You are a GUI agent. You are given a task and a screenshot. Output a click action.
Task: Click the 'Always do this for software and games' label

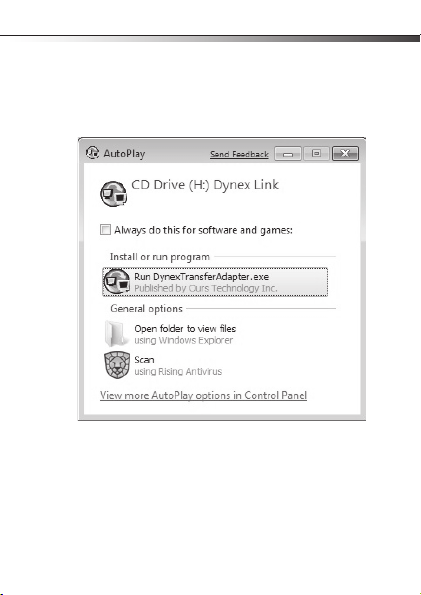(203, 230)
